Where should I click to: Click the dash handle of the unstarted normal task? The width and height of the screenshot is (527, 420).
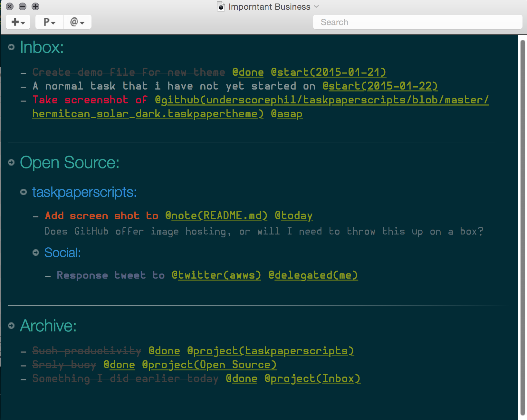pos(23,86)
